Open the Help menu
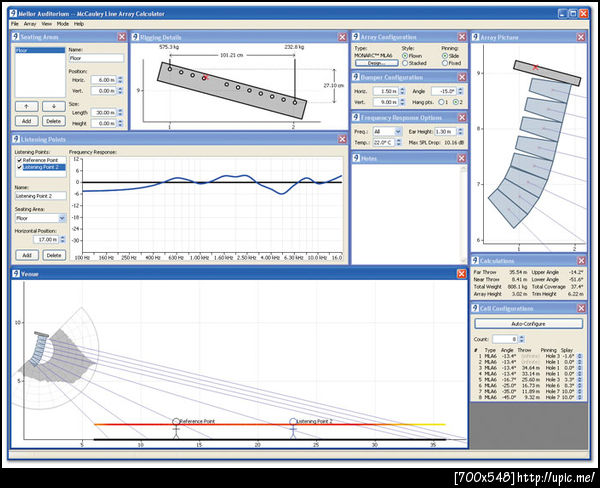Screen dimensions: 600x488 click(x=79, y=24)
